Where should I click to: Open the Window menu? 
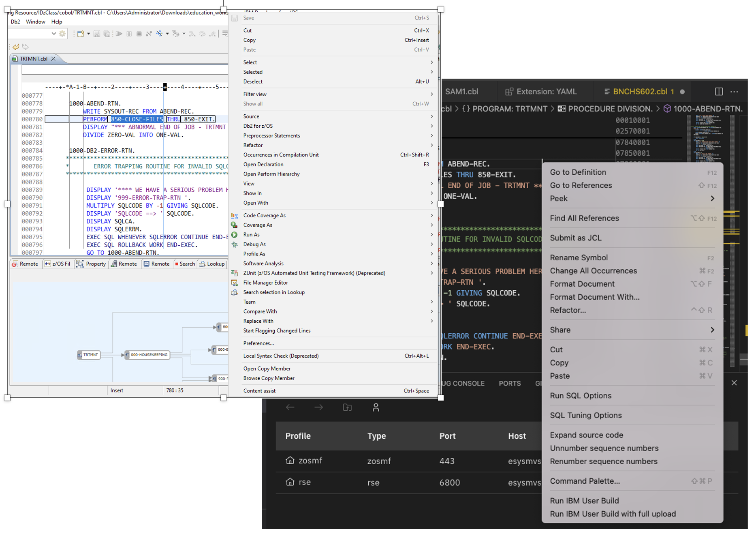pyautogui.click(x=36, y=22)
